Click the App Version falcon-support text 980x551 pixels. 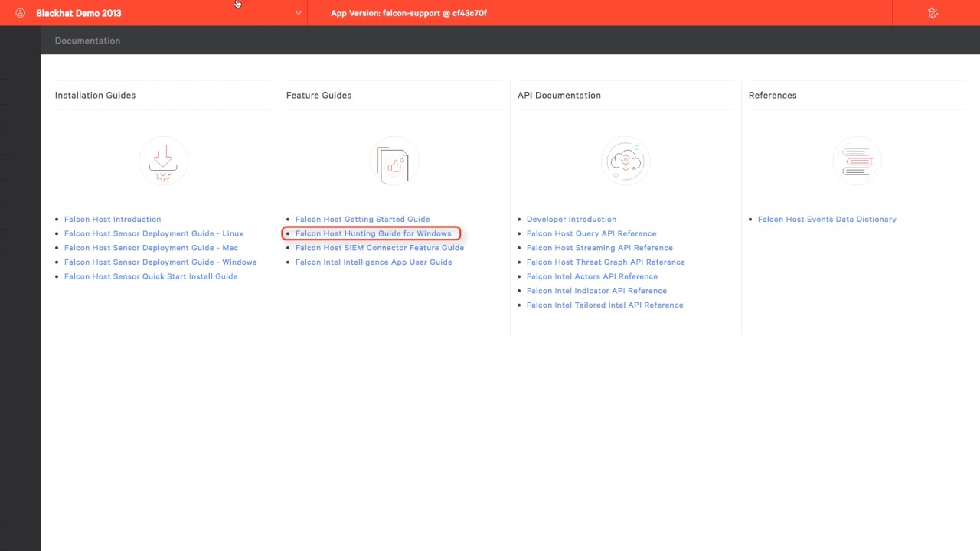coord(409,13)
